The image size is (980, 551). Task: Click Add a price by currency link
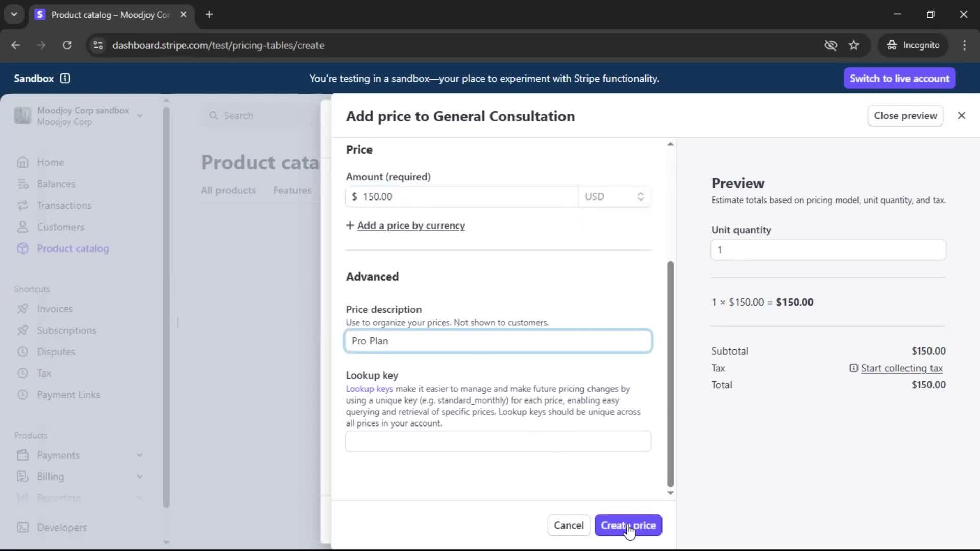tap(410, 226)
